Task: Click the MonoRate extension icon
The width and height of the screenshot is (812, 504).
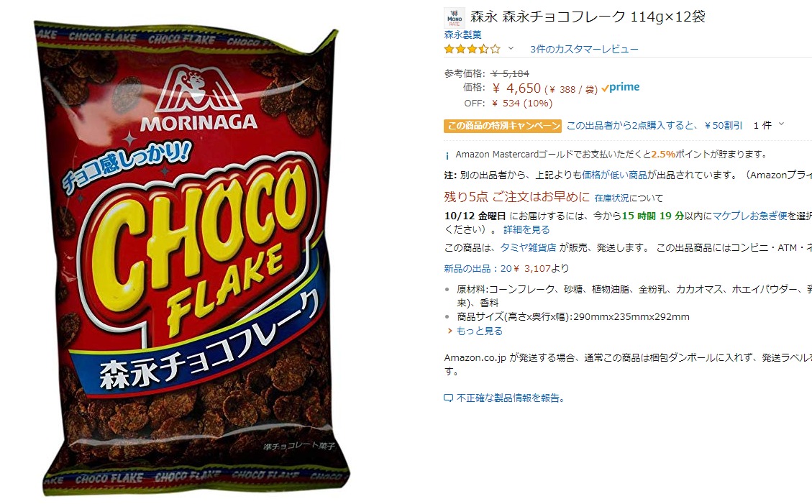Action: tap(454, 18)
